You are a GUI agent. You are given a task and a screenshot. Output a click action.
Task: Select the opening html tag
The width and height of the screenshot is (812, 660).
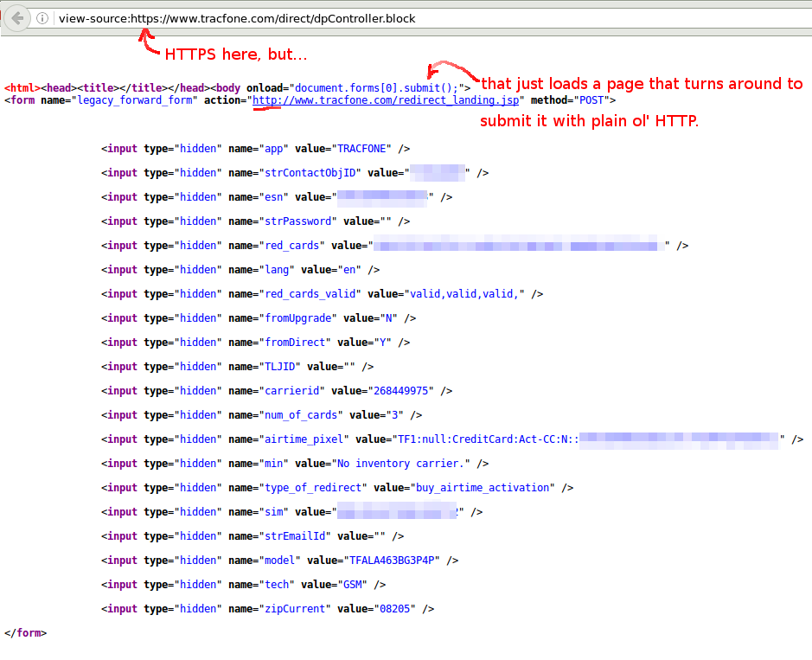(22, 88)
